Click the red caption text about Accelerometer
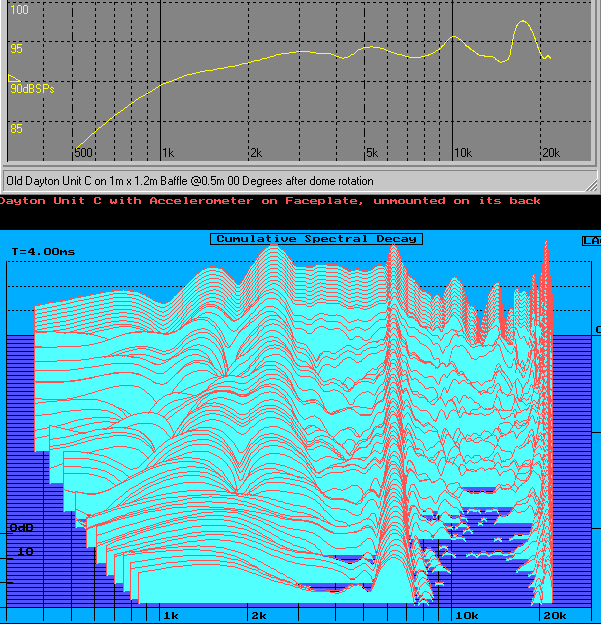Viewport: 601px width, 624px height. (x=270, y=201)
